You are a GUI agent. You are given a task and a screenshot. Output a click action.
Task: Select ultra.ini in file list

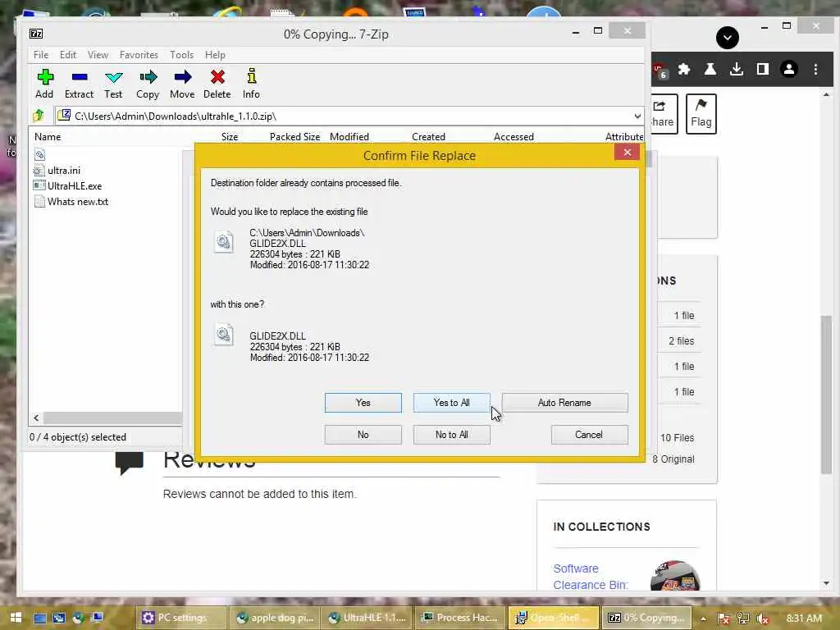pyautogui.click(x=64, y=171)
